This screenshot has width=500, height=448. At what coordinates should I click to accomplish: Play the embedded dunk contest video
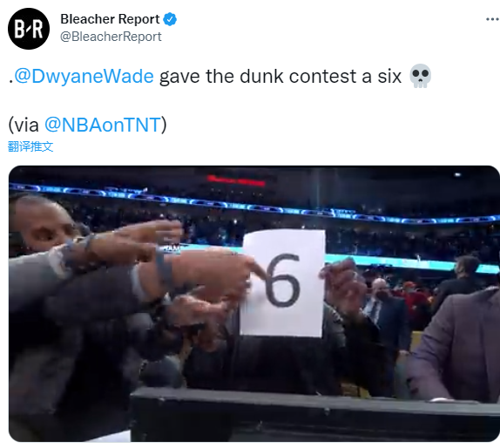pos(253,303)
